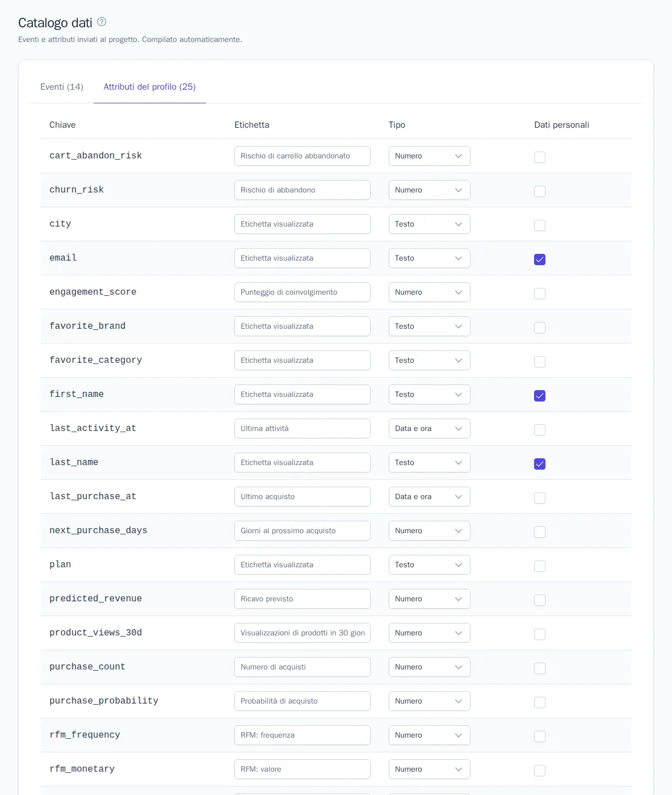Click the help icon beside Catalogo dati

(102, 22)
